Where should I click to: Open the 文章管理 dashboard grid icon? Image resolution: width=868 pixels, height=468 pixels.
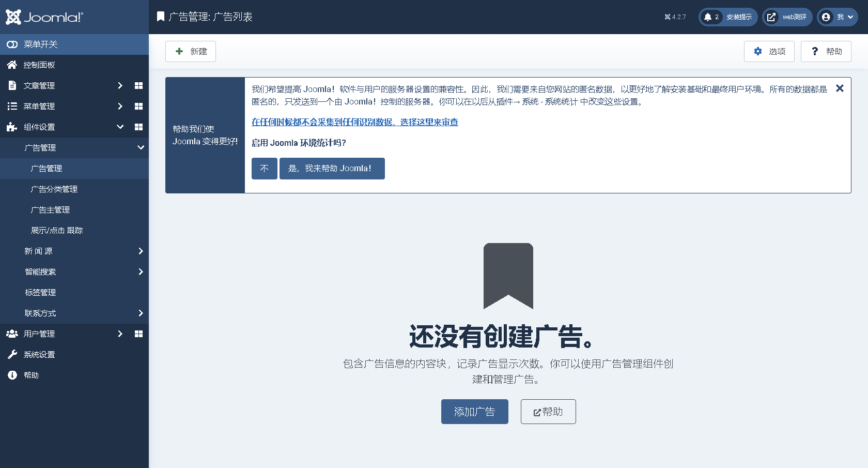pos(138,86)
